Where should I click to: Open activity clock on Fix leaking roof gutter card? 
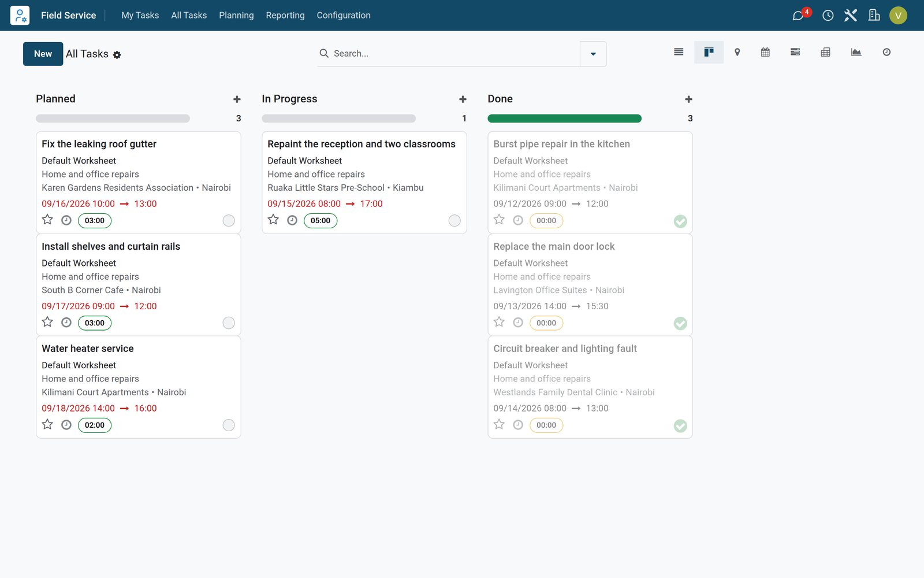pos(66,220)
